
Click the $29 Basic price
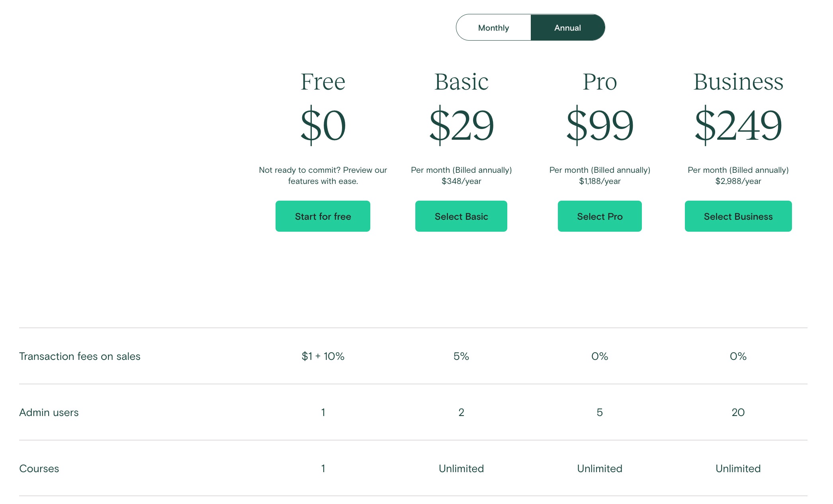click(x=461, y=125)
